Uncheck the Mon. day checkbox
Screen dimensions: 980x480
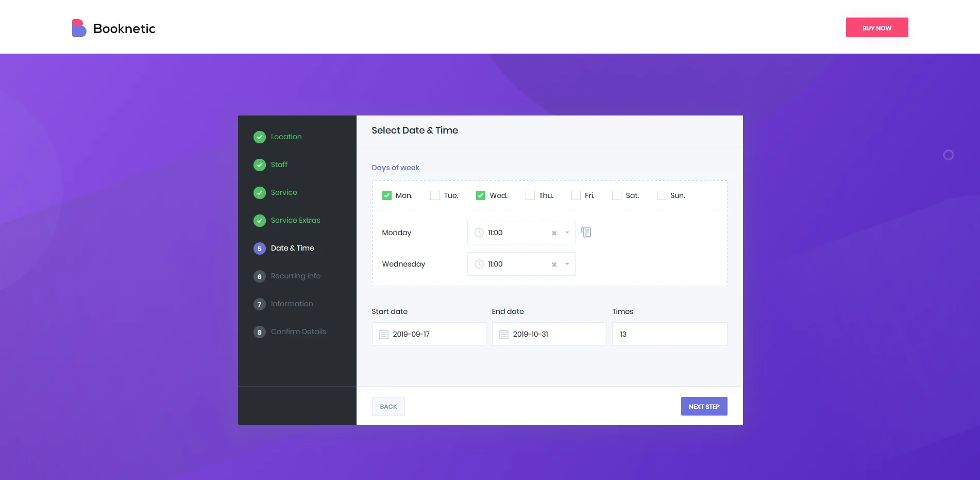(x=386, y=195)
